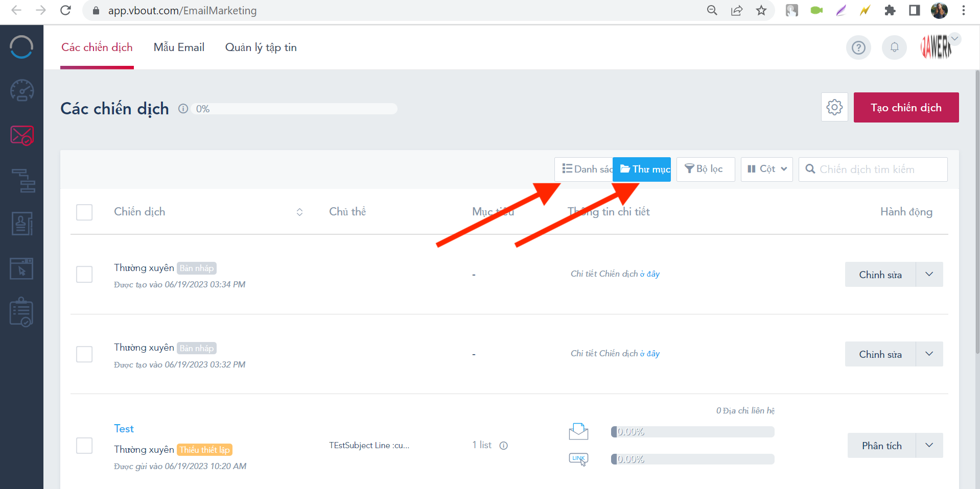Switch to Quản lý tập tin tab
Screen dimensions: 980x489
(261, 47)
